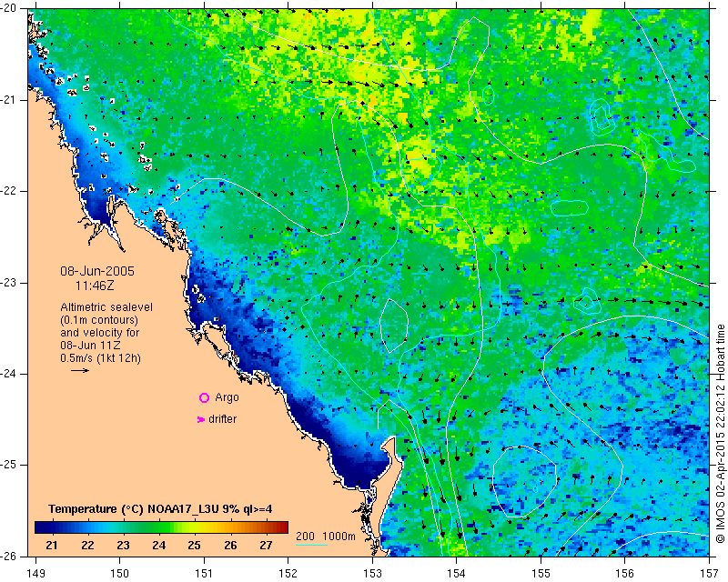Click the -25 latitude axis label
The image size is (728, 582).
9,465
